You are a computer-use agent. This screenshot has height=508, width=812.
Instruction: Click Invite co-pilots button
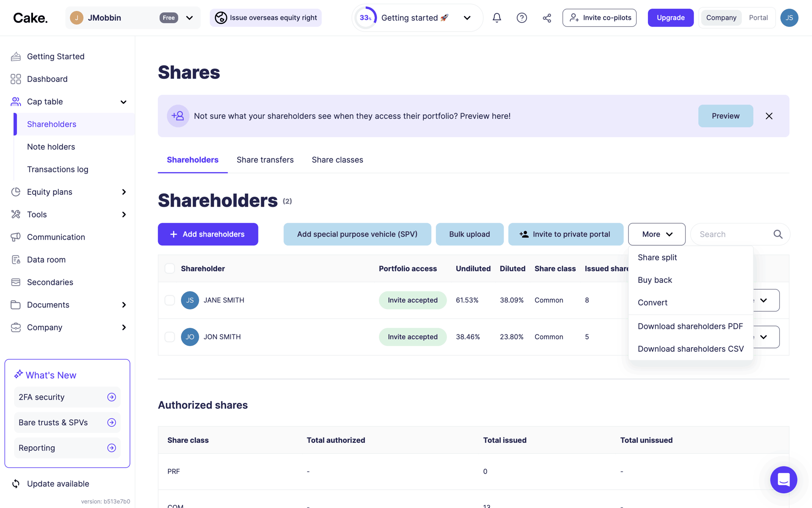[599, 18]
